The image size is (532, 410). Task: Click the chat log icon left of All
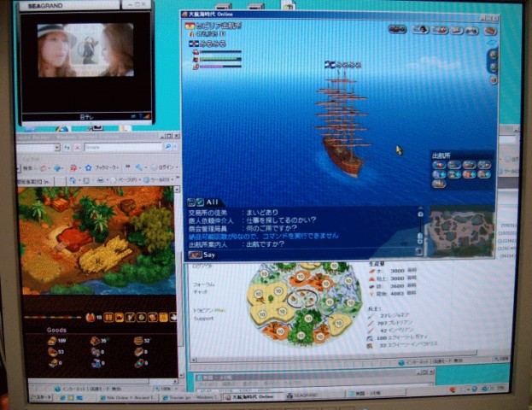[191, 202]
